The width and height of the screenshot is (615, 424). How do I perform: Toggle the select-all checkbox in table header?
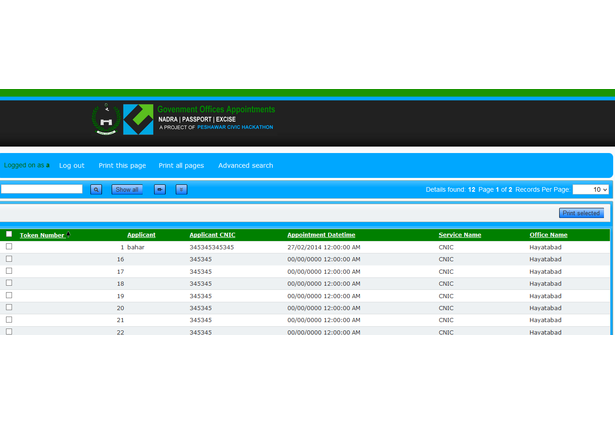9,234
